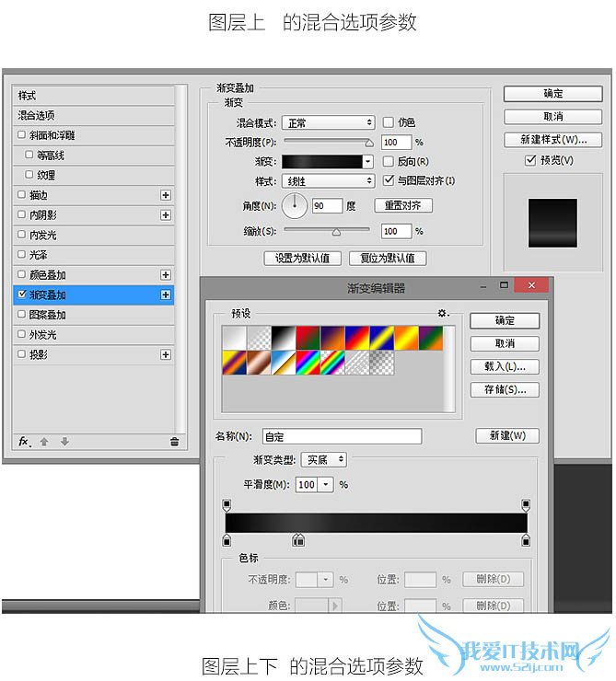
Task: Click the 不透明度(P) slider handle
Action: click(x=369, y=143)
